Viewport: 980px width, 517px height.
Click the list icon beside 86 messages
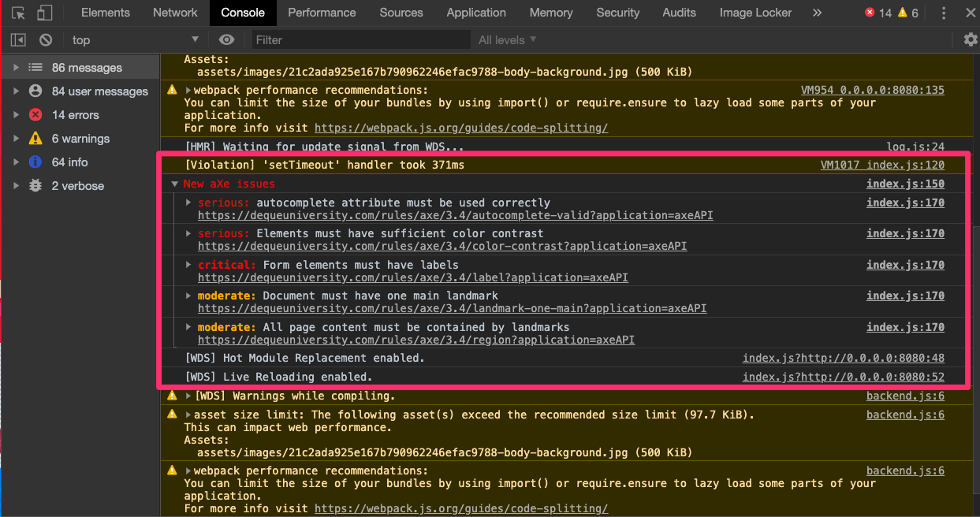(35, 68)
